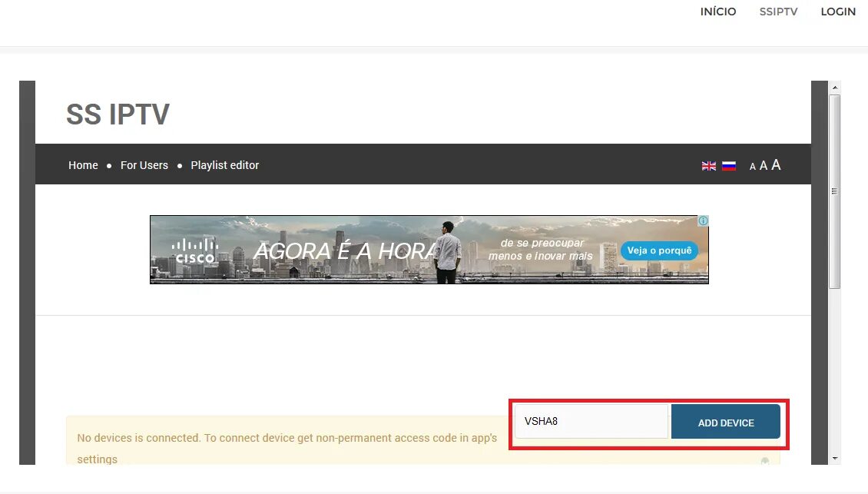
Task: Click the SS IPTV site title
Action: 118,114
